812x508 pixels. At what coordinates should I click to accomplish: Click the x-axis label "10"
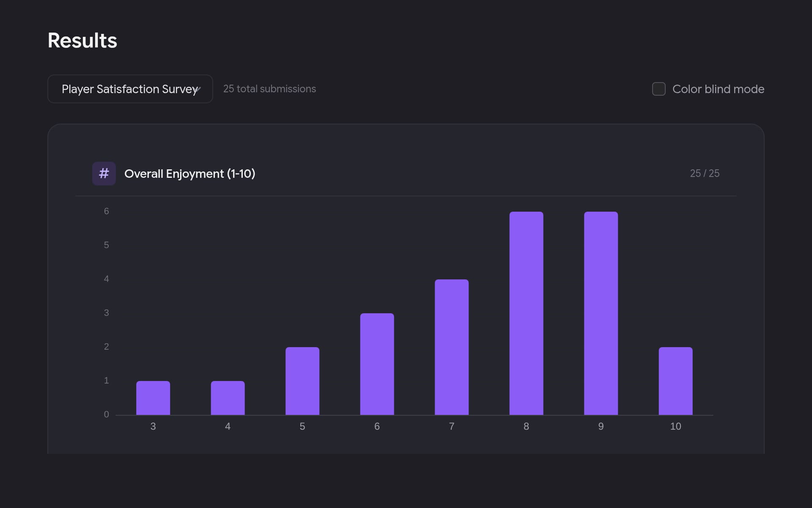tap(675, 426)
